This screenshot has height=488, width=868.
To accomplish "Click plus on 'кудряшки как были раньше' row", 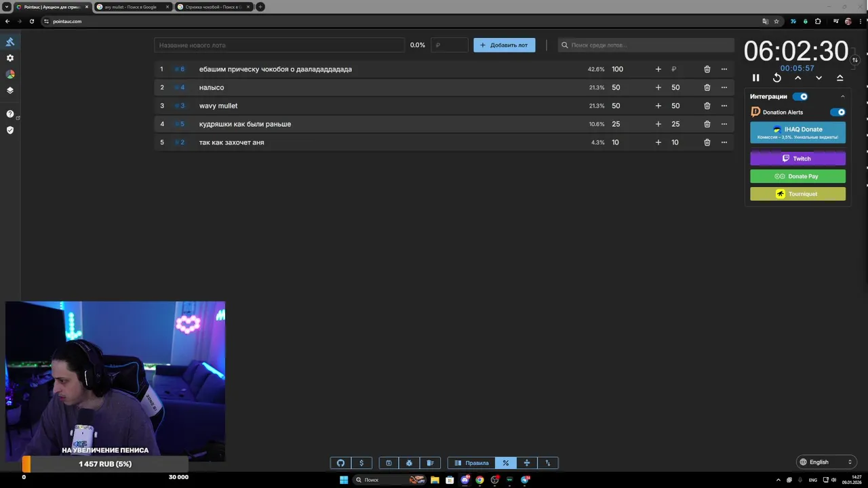I will [x=658, y=124].
